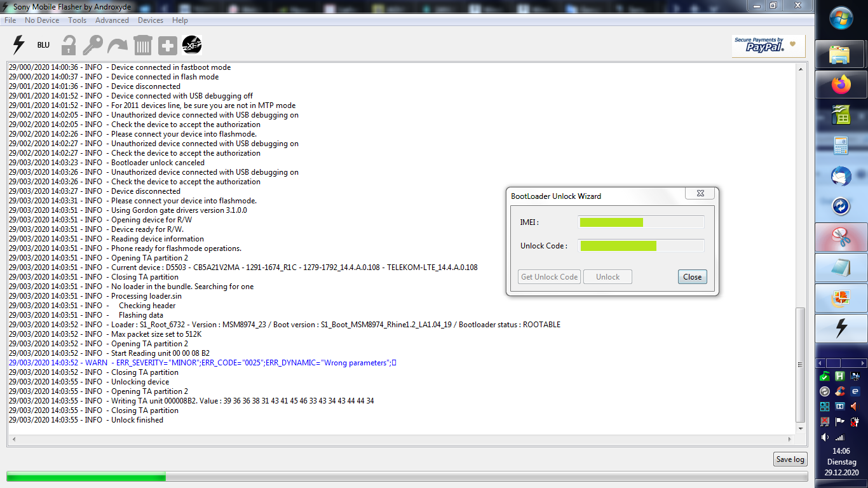Click the curved arrow toolbar icon
The image size is (868, 488).
tap(118, 45)
